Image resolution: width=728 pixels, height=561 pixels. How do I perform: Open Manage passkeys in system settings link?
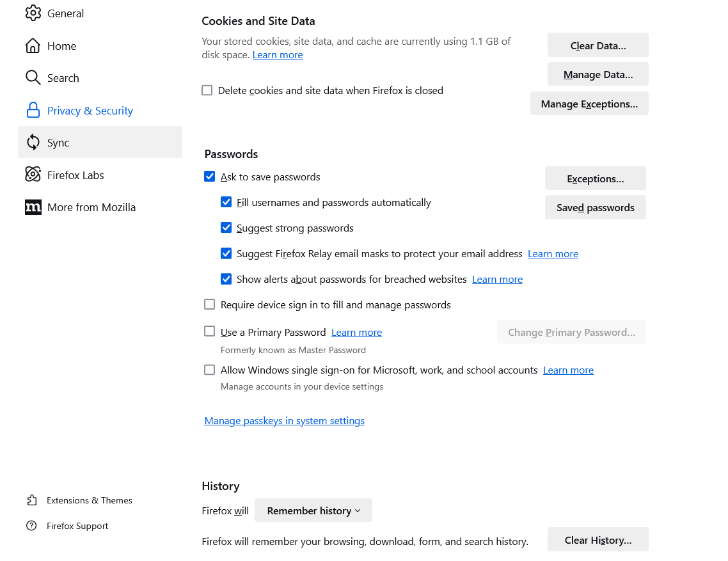pos(285,421)
